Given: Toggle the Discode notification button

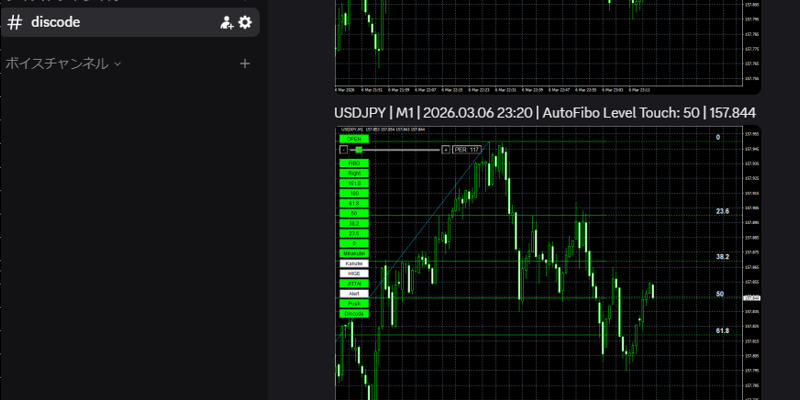Looking at the screenshot, I should tap(354, 314).
